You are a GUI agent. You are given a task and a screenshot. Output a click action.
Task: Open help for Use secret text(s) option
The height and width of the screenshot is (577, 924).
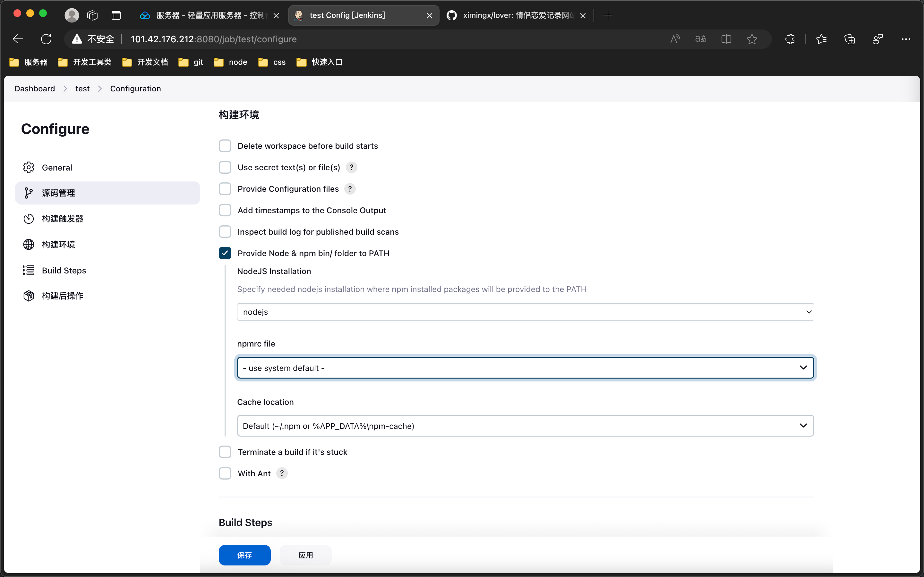351,168
